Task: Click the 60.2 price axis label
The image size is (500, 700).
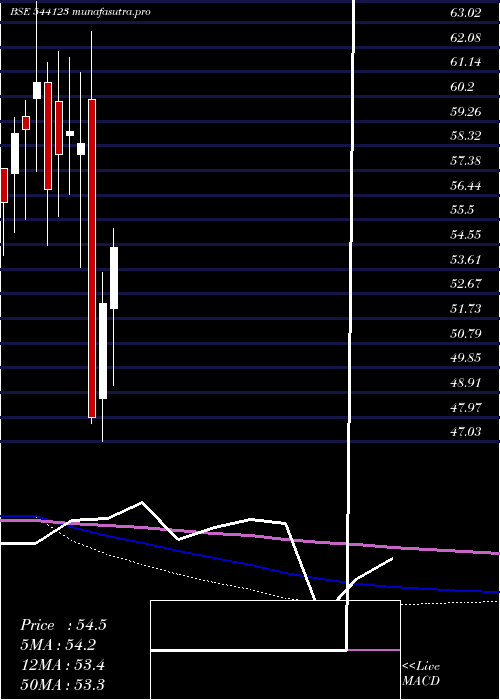Action: [x=462, y=87]
